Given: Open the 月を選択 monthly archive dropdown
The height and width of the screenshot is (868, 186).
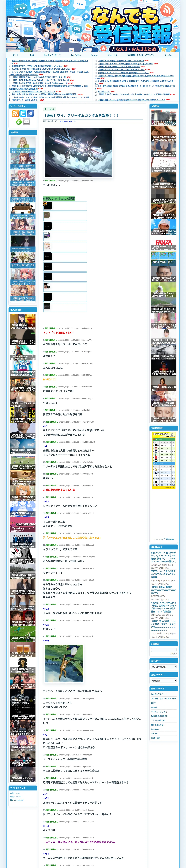Looking at the screenshot, I should 164,680.
